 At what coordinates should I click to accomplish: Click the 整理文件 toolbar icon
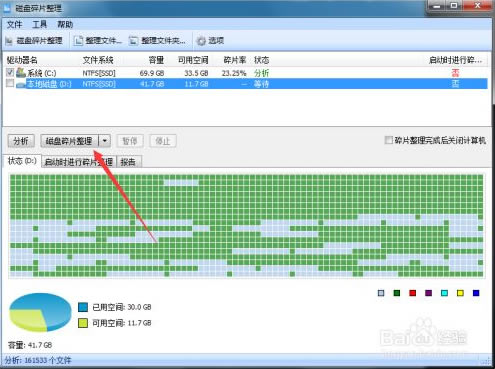click(78, 41)
